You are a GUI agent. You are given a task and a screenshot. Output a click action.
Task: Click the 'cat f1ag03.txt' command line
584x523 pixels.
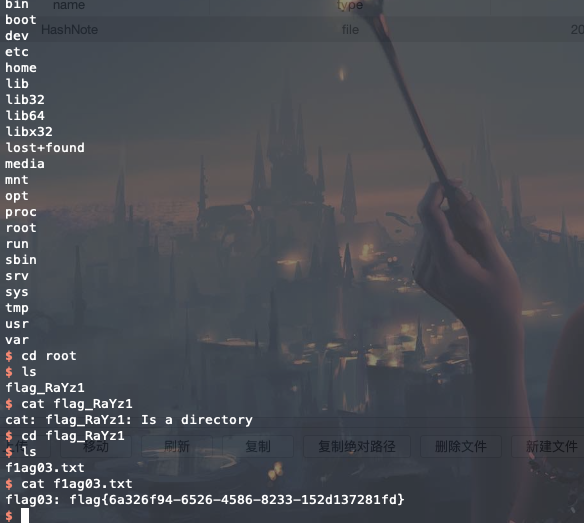click(76, 484)
